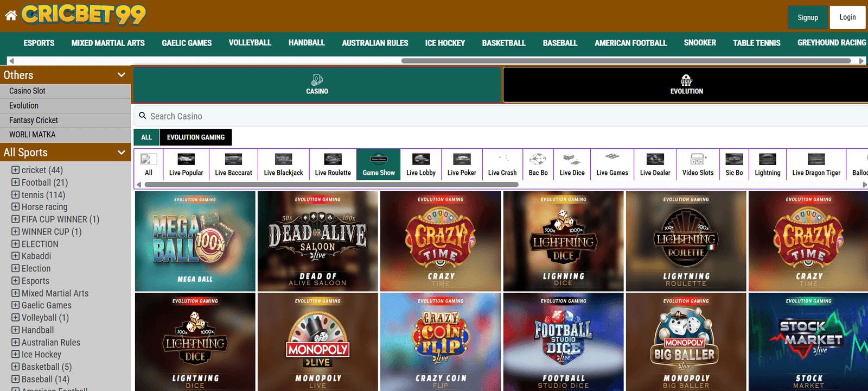This screenshot has height=391, width=868.
Task: Open the Live Blackjack category icon
Action: tap(283, 159)
